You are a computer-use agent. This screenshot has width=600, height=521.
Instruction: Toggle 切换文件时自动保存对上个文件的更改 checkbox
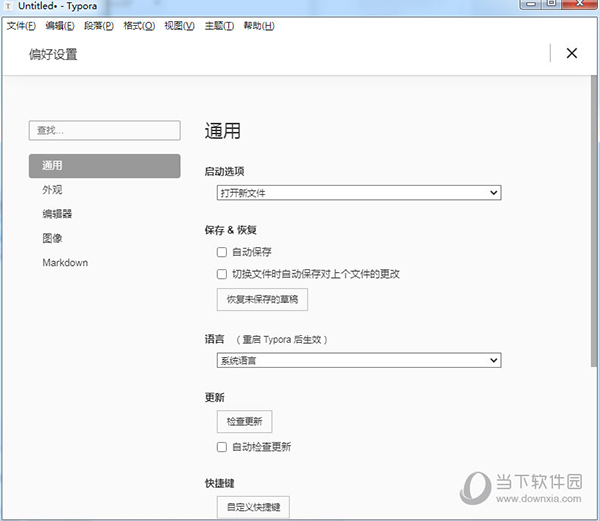[222, 274]
